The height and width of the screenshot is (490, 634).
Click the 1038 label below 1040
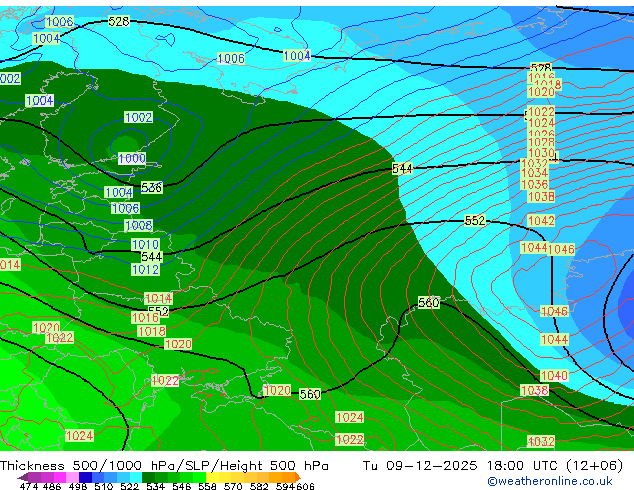[x=535, y=390]
